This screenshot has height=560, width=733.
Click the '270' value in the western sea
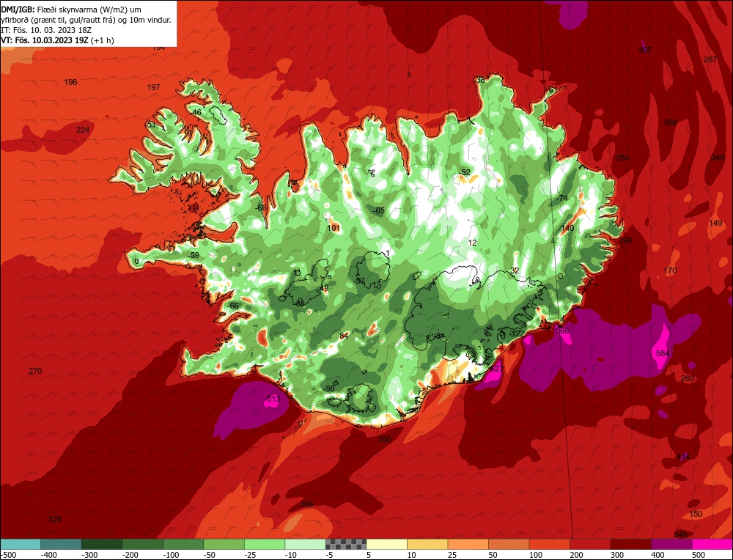coord(35,371)
